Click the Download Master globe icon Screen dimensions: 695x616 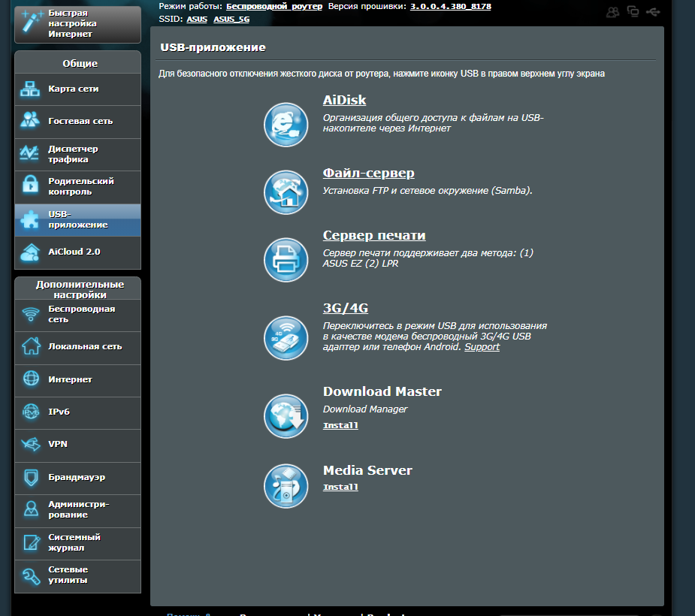(x=286, y=415)
